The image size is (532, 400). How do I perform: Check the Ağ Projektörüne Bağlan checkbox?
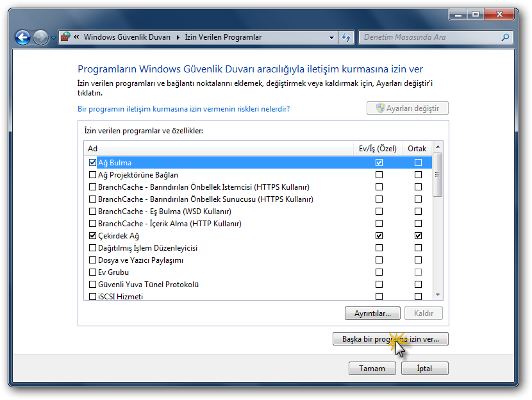tap(92, 175)
